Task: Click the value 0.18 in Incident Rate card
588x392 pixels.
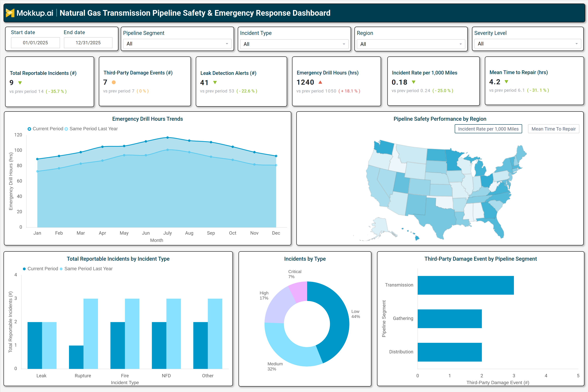Action: pyautogui.click(x=399, y=82)
